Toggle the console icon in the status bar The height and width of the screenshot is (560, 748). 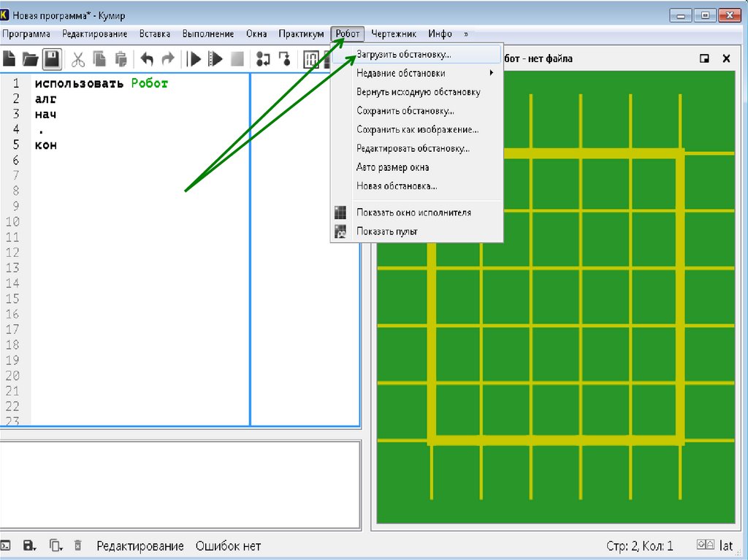tap(6, 545)
